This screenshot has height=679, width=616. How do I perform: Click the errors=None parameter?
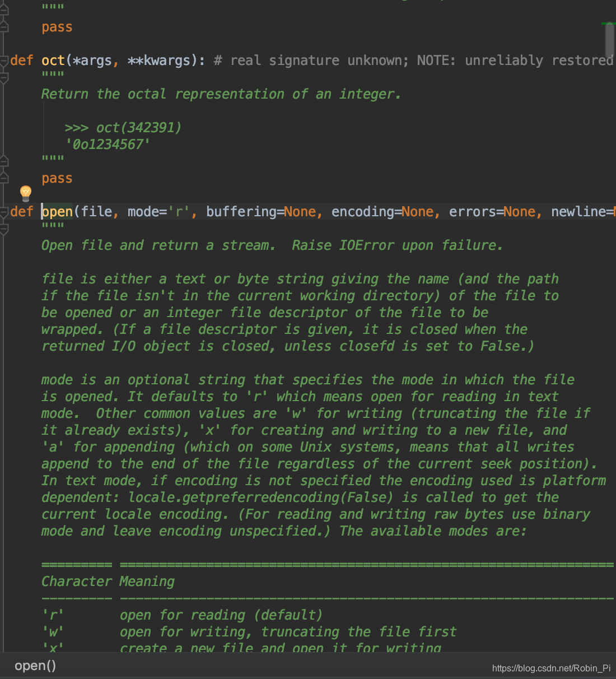492,212
